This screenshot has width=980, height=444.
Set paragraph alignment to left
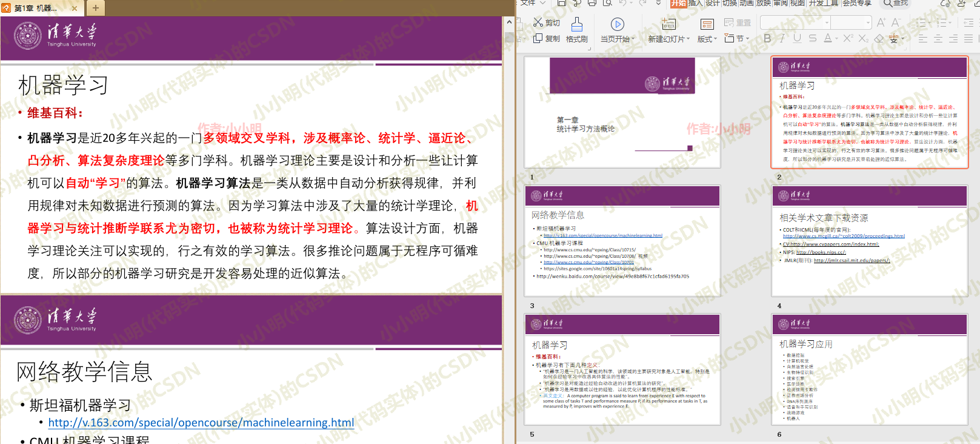(x=922, y=38)
